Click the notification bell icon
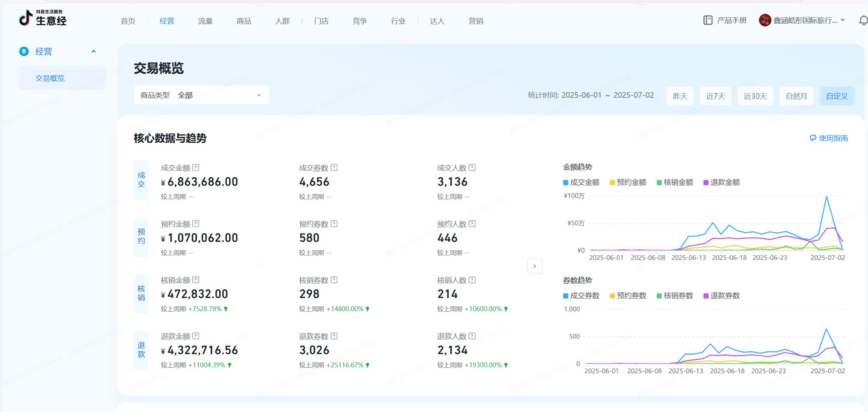868x412 pixels. (863, 20)
